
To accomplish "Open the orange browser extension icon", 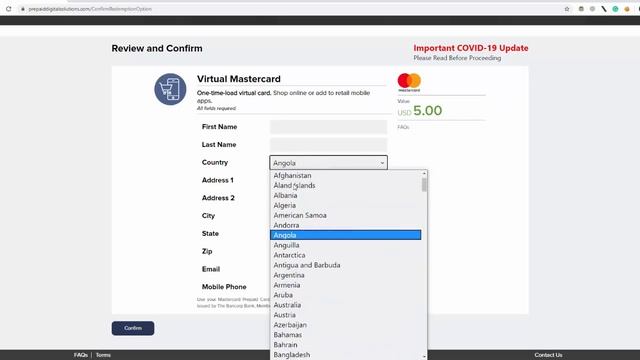I will (x=627, y=9).
